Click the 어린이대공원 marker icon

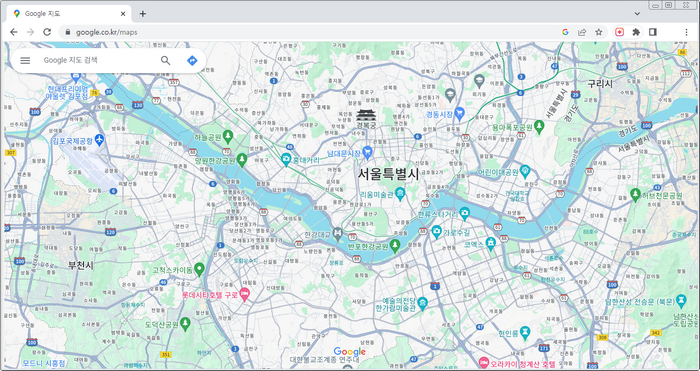(525, 171)
